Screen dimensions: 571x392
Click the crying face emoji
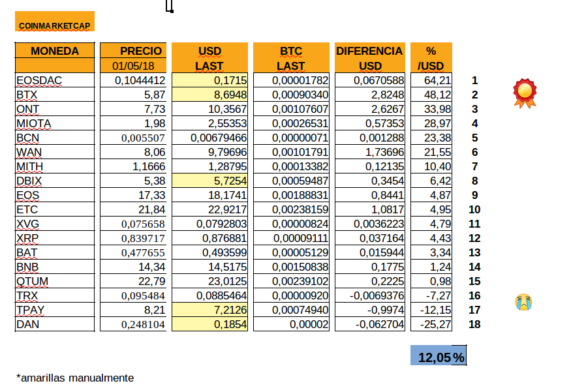pos(523,301)
